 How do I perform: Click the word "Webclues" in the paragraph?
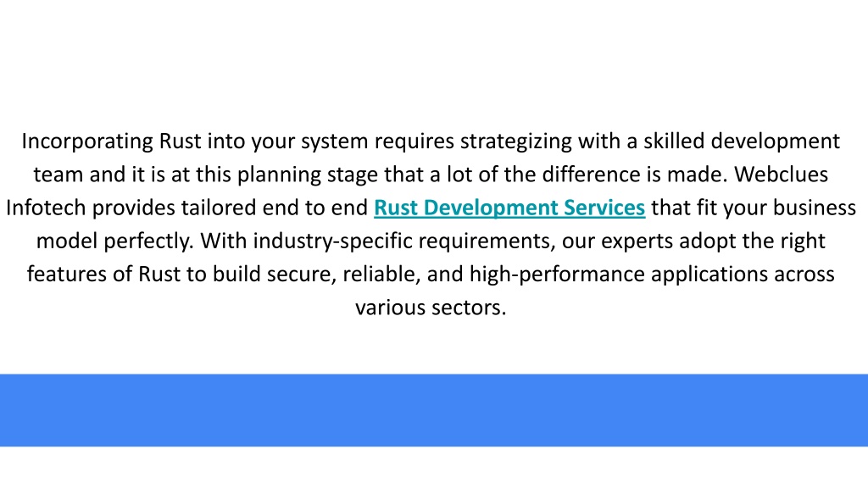tap(781, 175)
